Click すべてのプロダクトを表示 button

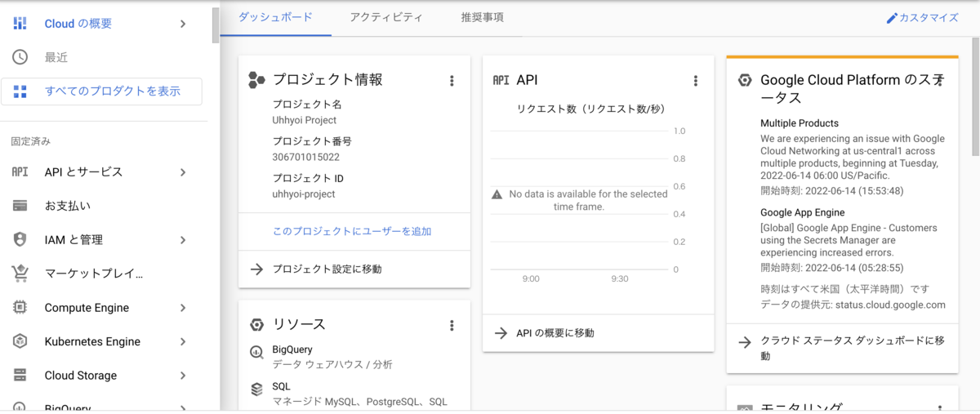pyautogui.click(x=102, y=91)
